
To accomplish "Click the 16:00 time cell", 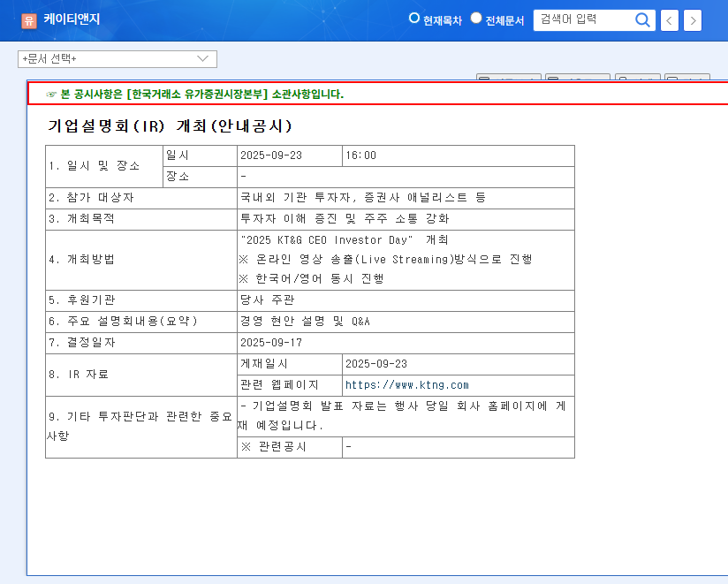I will (x=459, y=155).
